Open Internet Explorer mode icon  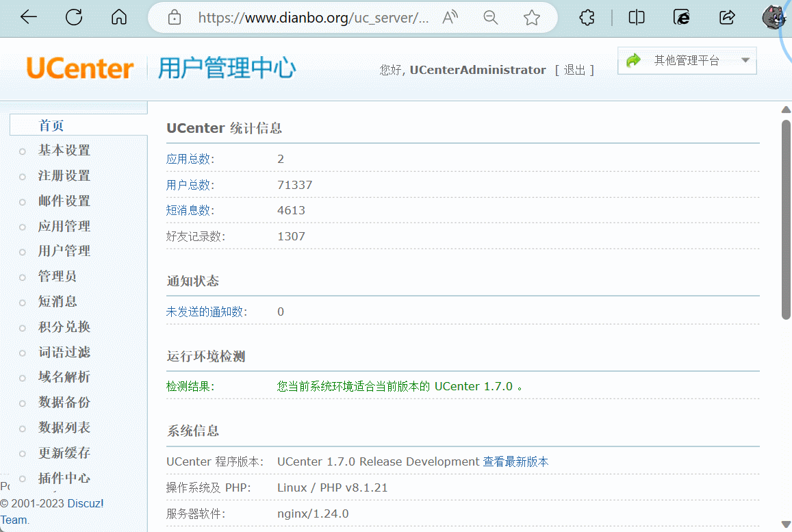(x=681, y=18)
